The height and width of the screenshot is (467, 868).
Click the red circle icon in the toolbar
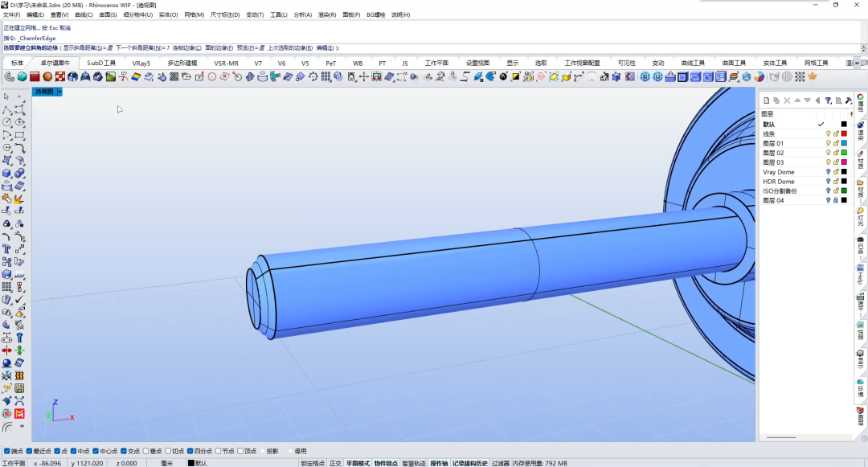[x=212, y=77]
